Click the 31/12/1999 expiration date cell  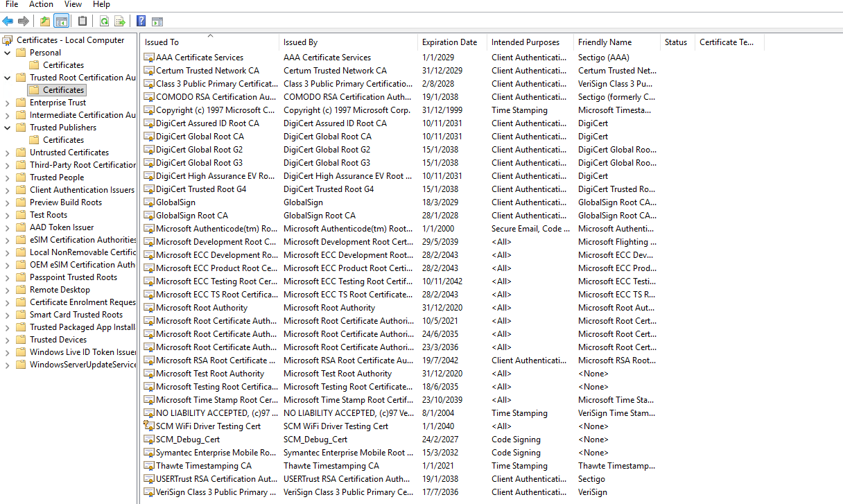pos(441,110)
